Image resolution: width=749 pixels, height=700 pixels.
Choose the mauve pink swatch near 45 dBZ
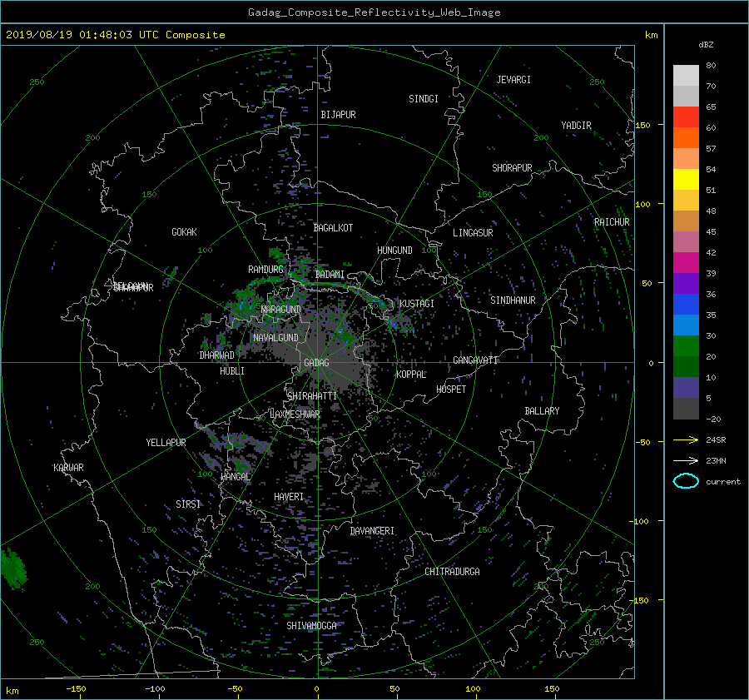click(x=686, y=241)
